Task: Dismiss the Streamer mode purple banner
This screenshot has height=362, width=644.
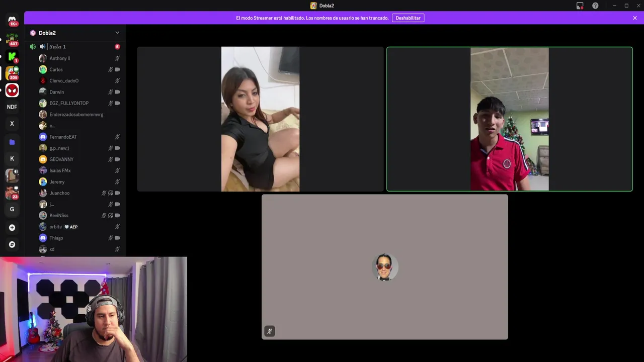Action: [635, 18]
